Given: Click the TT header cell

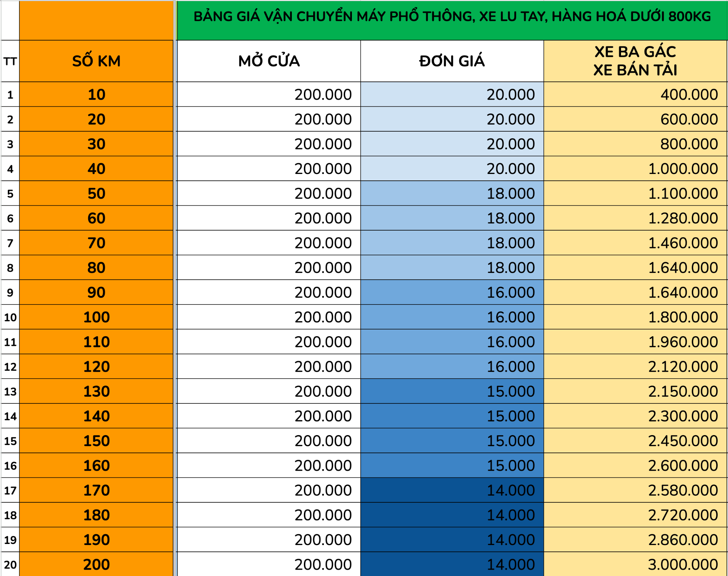Looking at the screenshot, I should (10, 61).
